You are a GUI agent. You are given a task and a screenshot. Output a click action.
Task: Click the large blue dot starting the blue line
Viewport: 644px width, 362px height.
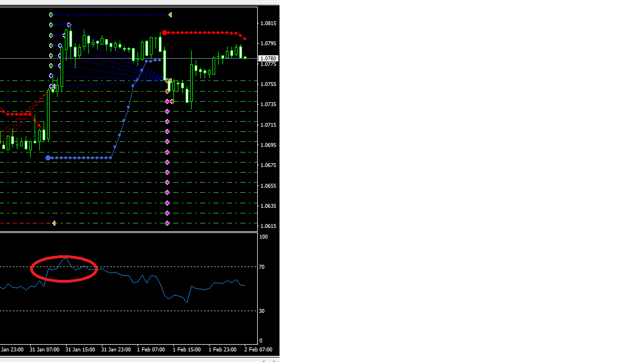pyautogui.click(x=48, y=158)
